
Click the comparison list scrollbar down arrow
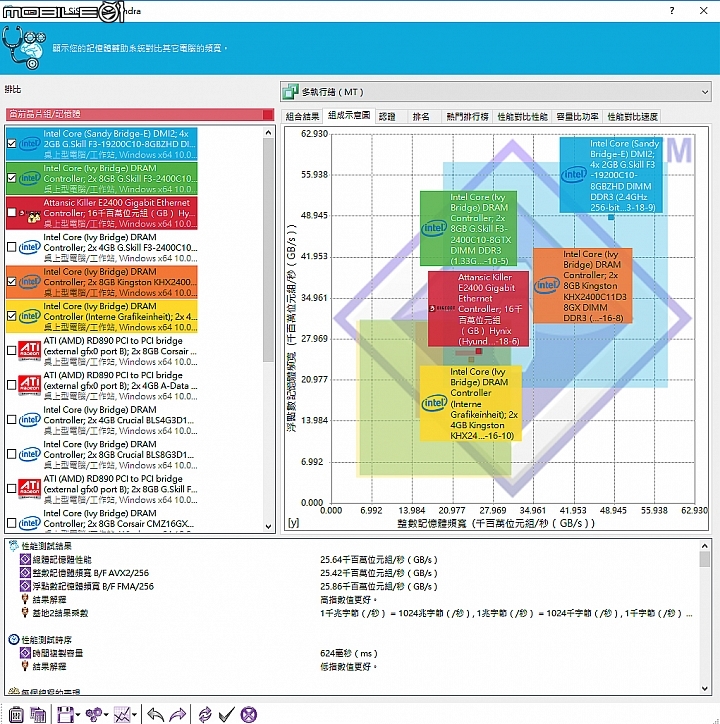click(x=269, y=527)
